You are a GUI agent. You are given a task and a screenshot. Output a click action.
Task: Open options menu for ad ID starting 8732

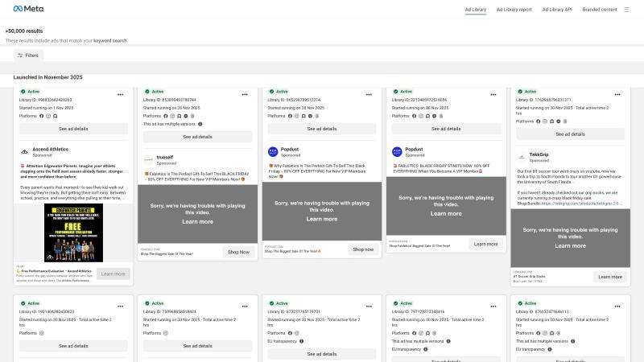pyautogui.click(x=369, y=306)
